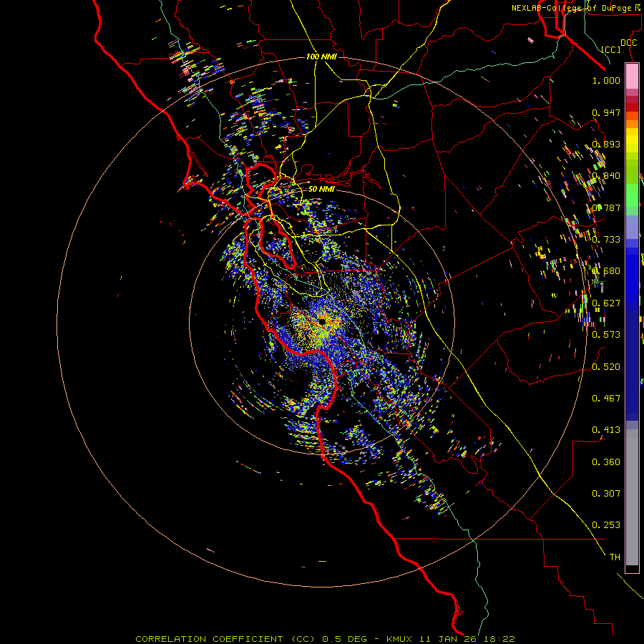Select the 0.840 value on the color scale
This screenshot has width=644, height=644.
(x=606, y=176)
